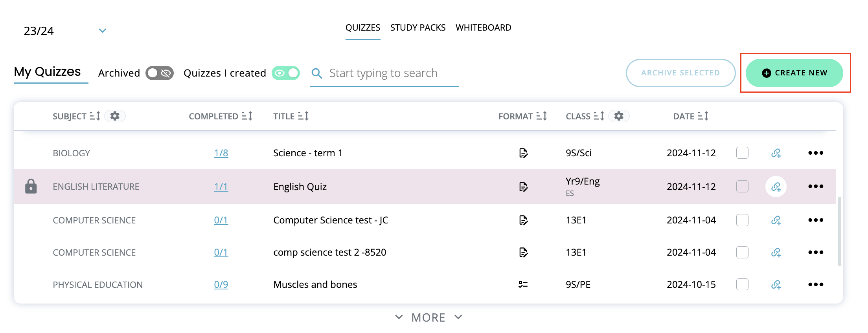Expand list with MORE button
The image size is (868, 333).
428,317
